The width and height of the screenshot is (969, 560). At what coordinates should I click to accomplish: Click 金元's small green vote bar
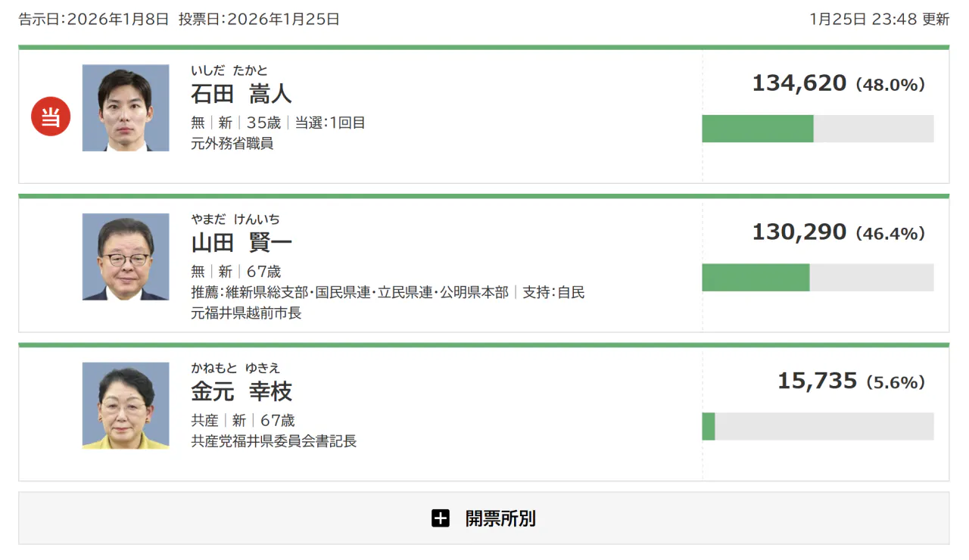[709, 426]
